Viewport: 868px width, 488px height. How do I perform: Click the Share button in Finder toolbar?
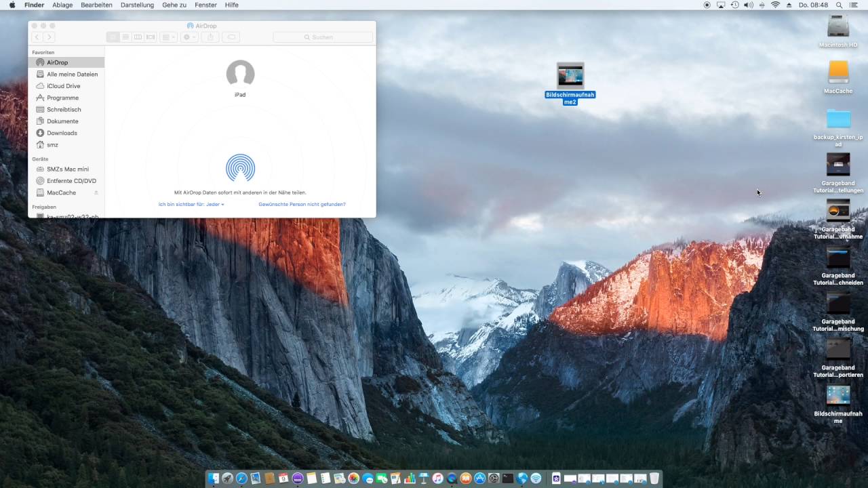pos(210,37)
